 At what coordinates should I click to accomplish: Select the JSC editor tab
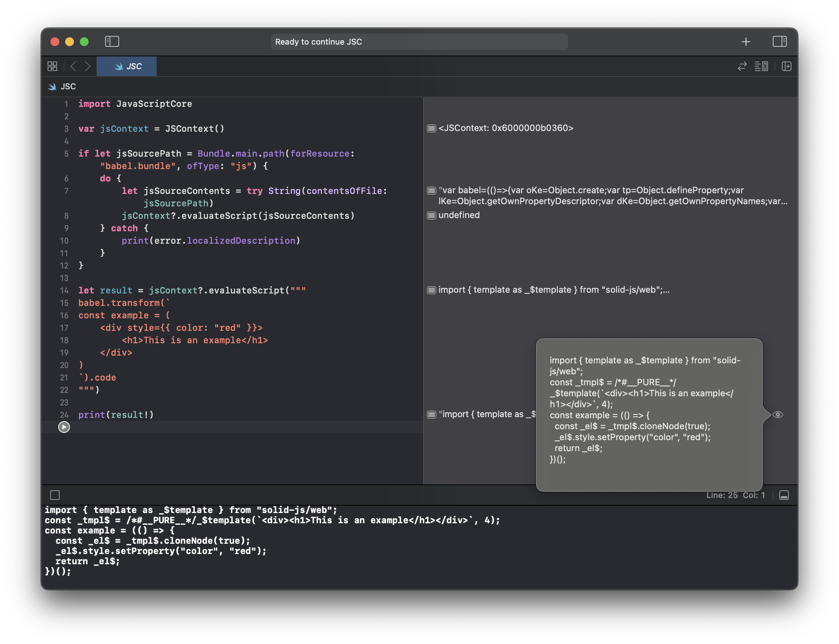(x=127, y=66)
